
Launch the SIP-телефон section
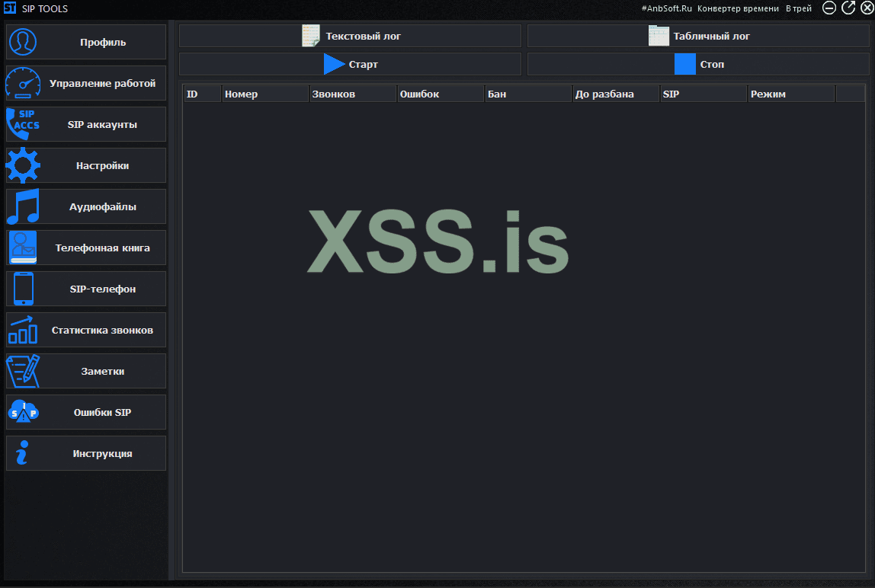(x=86, y=289)
